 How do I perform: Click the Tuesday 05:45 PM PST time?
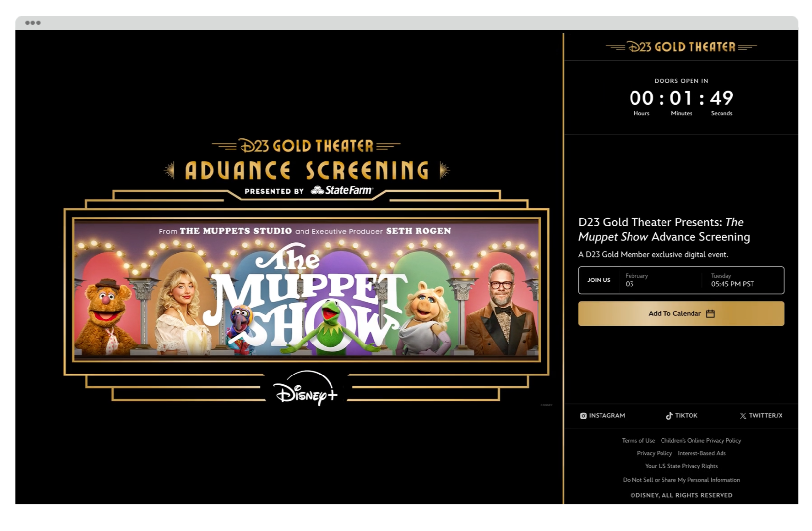(x=732, y=280)
